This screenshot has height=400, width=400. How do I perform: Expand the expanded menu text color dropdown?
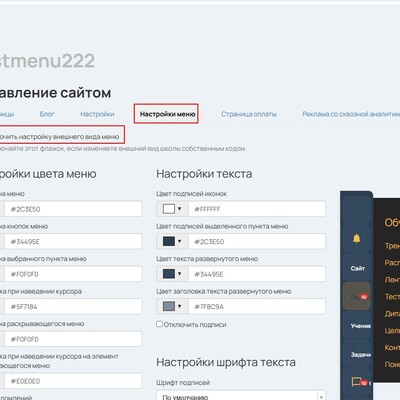[x=172, y=274]
